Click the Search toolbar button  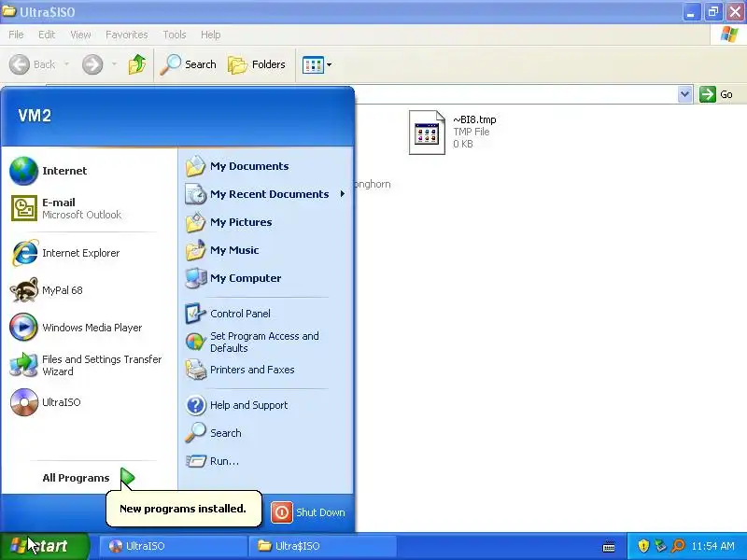point(189,64)
